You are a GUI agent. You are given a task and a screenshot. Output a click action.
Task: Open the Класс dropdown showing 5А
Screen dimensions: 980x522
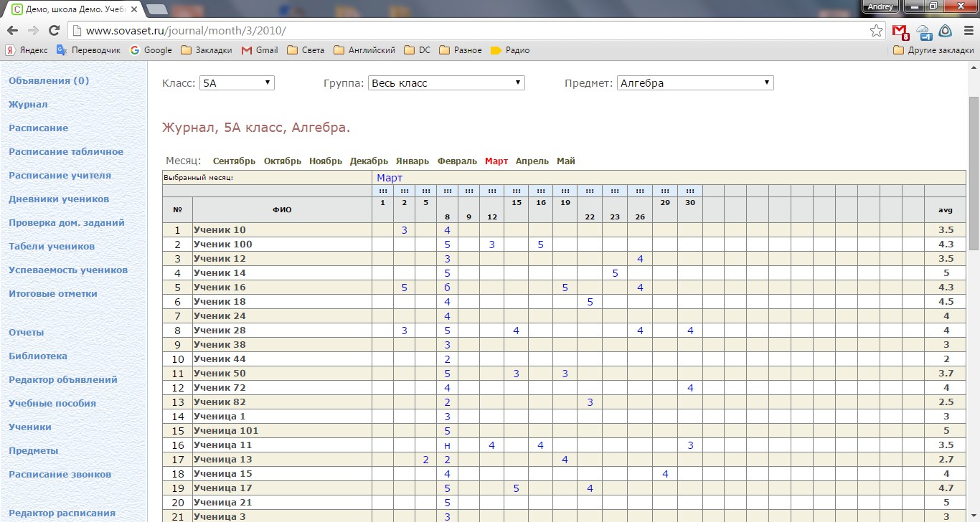[237, 83]
